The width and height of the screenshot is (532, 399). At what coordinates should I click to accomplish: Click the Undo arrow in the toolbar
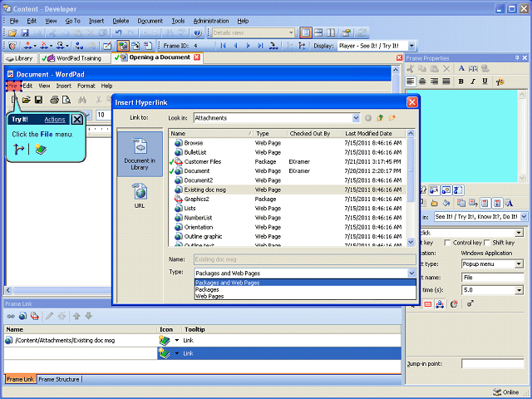pos(118,33)
